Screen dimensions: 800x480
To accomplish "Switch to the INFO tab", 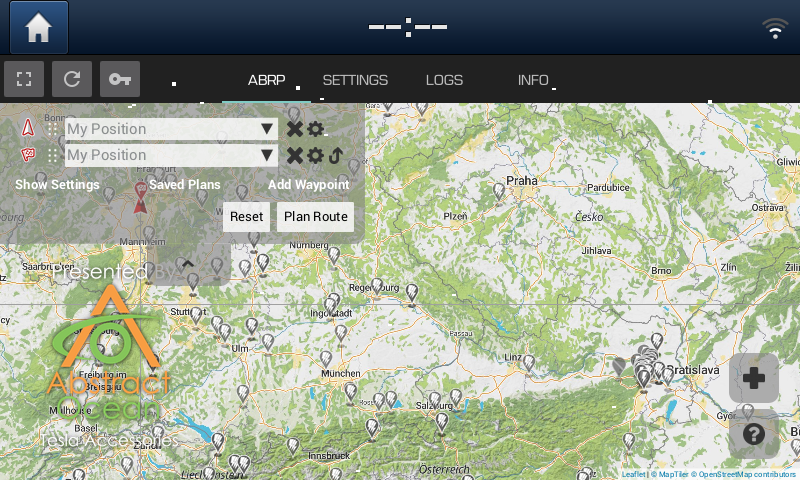I will (533, 80).
